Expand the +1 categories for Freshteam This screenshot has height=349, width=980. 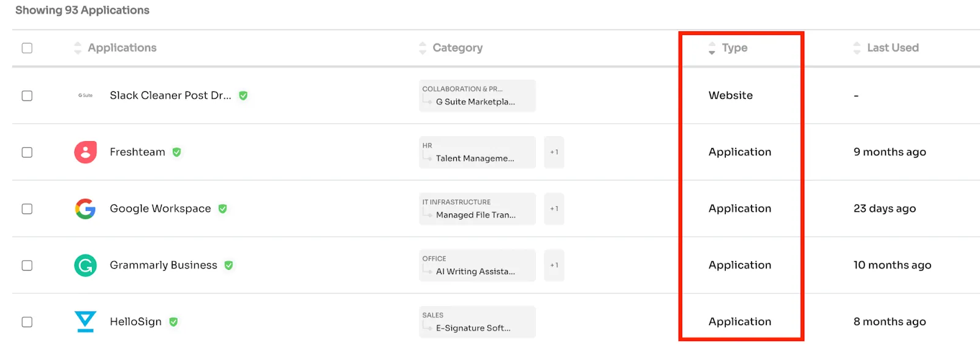pos(554,152)
